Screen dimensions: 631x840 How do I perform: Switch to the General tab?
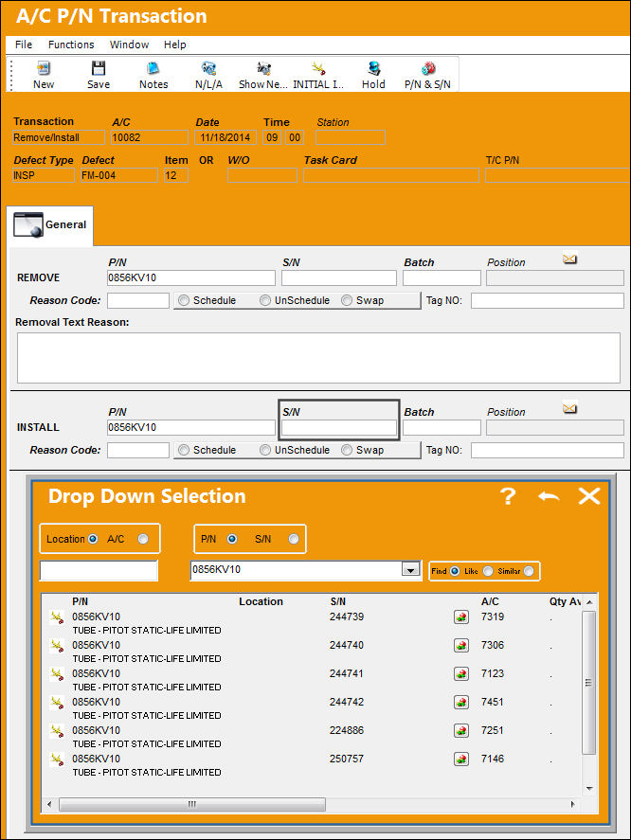(52, 225)
